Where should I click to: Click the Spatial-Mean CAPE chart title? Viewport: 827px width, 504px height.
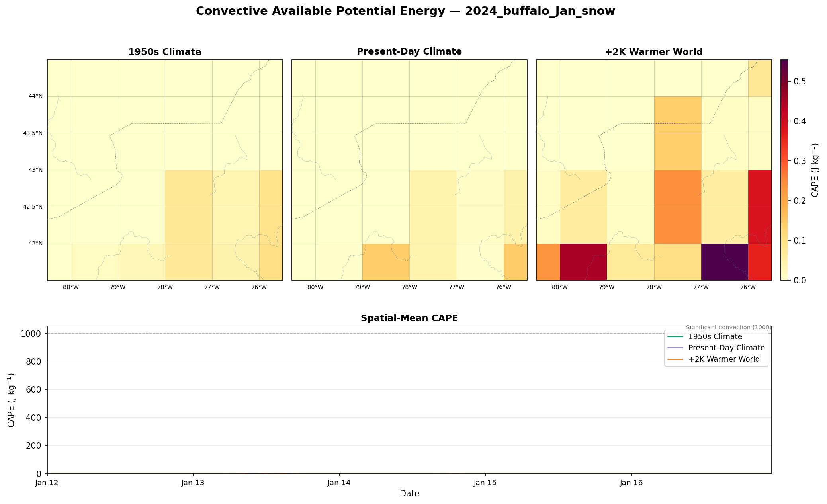pos(409,318)
